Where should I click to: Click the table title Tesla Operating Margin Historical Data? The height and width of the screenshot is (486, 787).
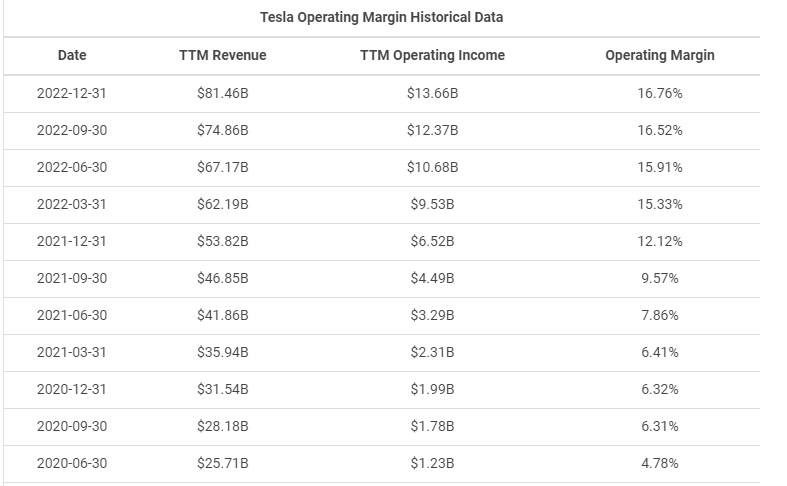[381, 18]
